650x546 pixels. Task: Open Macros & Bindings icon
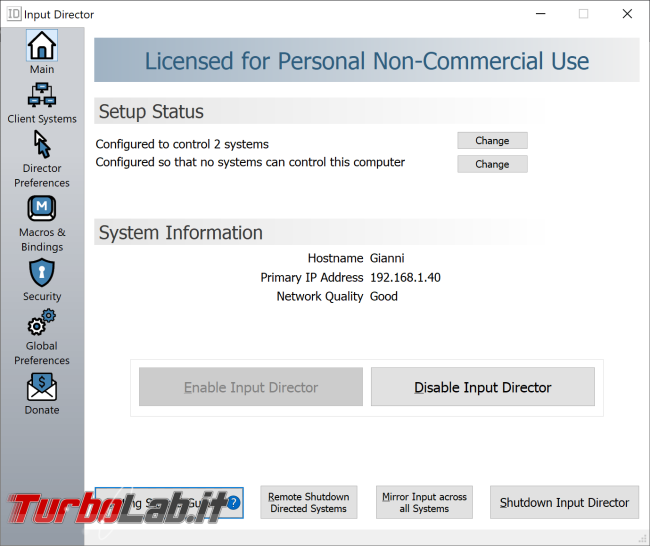point(42,208)
